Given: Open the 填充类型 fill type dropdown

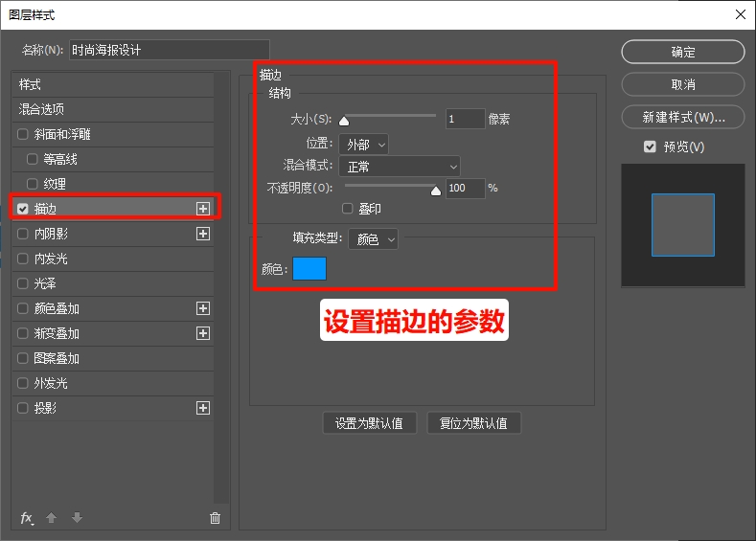Looking at the screenshot, I should pyautogui.click(x=374, y=240).
